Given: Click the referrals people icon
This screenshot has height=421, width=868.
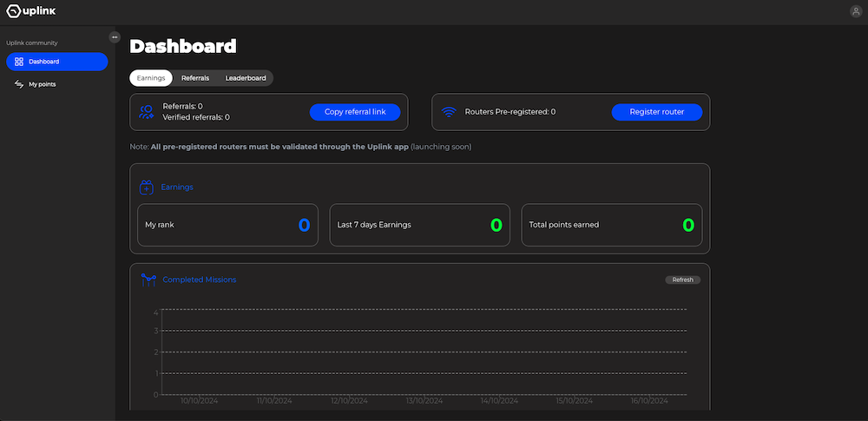Looking at the screenshot, I should pos(146,112).
